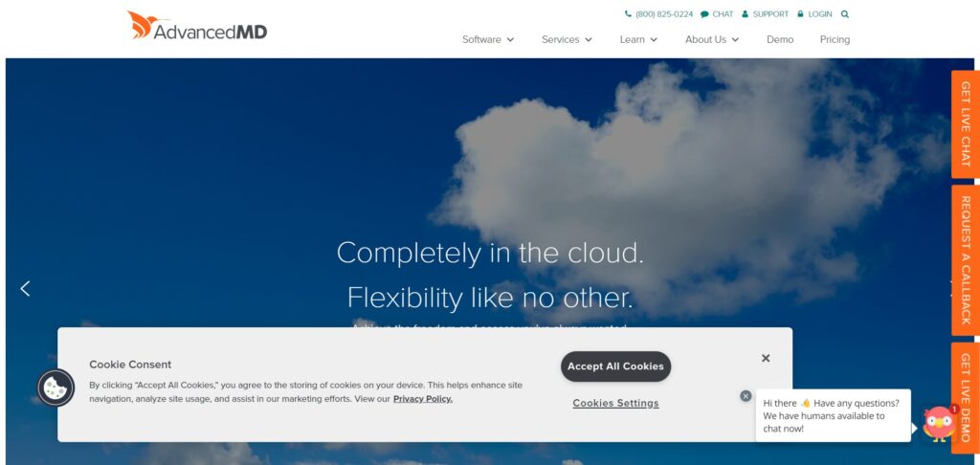
Task: Click the round cookie preferences icon
Action: (x=56, y=387)
